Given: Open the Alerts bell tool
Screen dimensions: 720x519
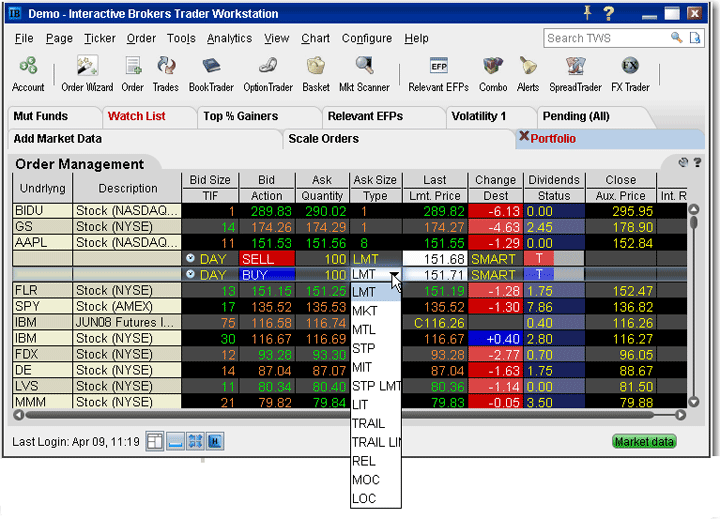Looking at the screenshot, I should 528,74.
